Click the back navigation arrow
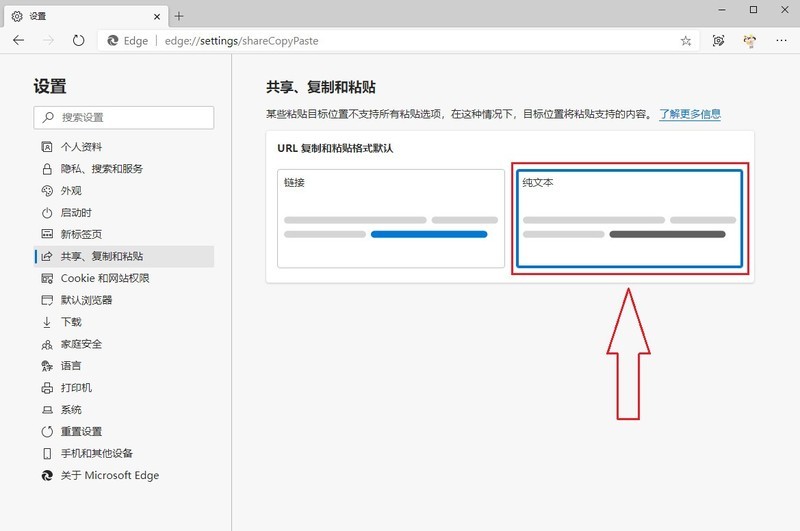The image size is (800, 531). 19,40
